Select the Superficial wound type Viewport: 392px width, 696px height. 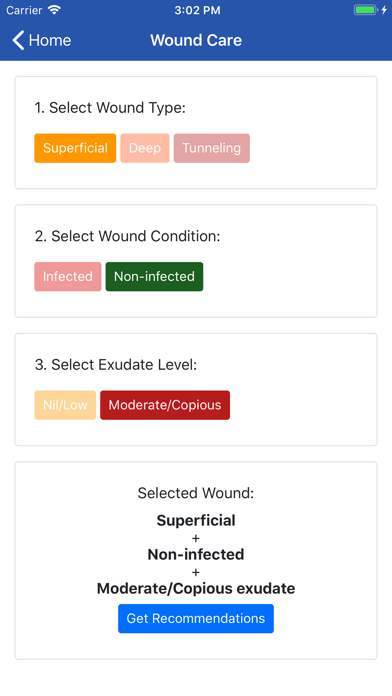[x=75, y=148]
